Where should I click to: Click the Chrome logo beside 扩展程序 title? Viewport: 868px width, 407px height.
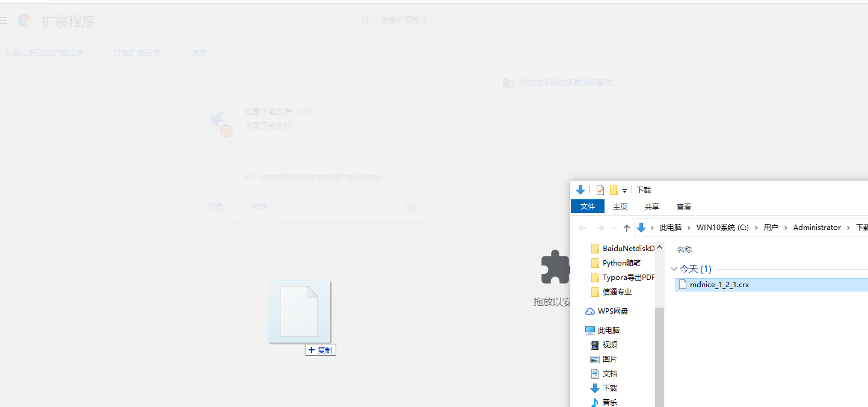[25, 20]
